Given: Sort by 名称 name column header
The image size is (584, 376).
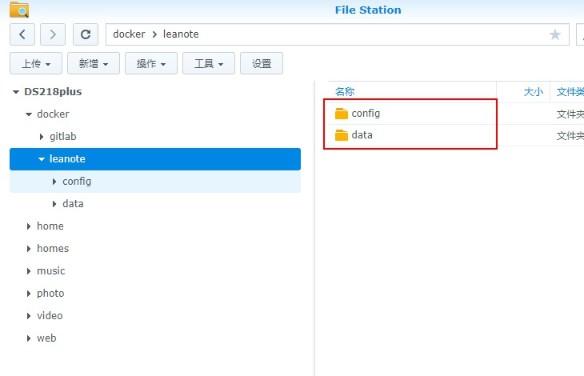Looking at the screenshot, I should point(345,92).
